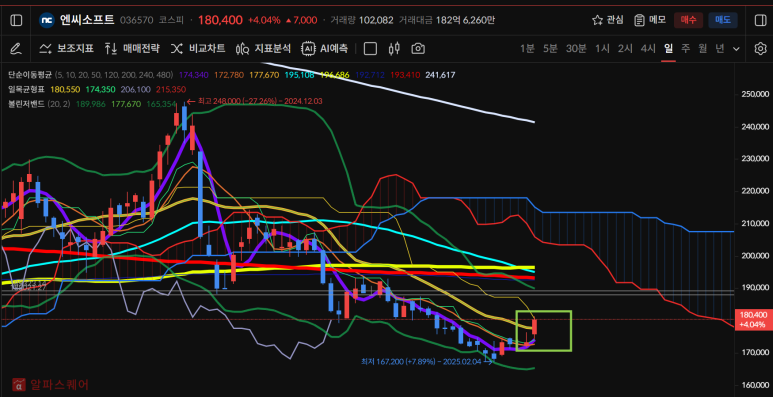Select the 1분 timeframe
773x397 pixels.
tap(527, 48)
